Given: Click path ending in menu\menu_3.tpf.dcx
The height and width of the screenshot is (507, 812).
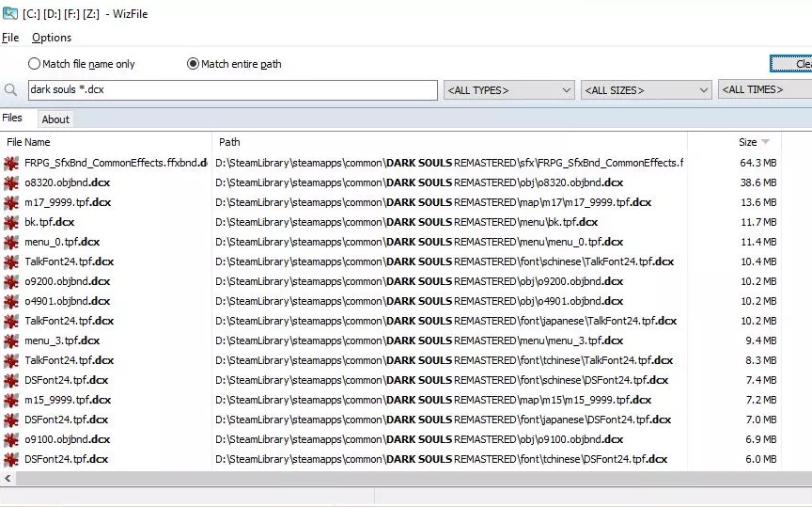Looking at the screenshot, I should 419,341.
